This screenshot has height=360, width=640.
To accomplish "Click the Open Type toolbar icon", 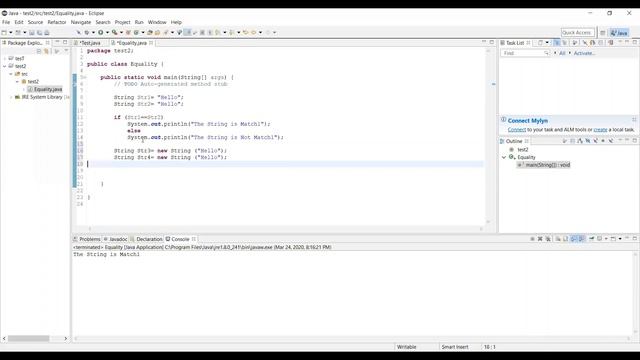I will 150,32.
